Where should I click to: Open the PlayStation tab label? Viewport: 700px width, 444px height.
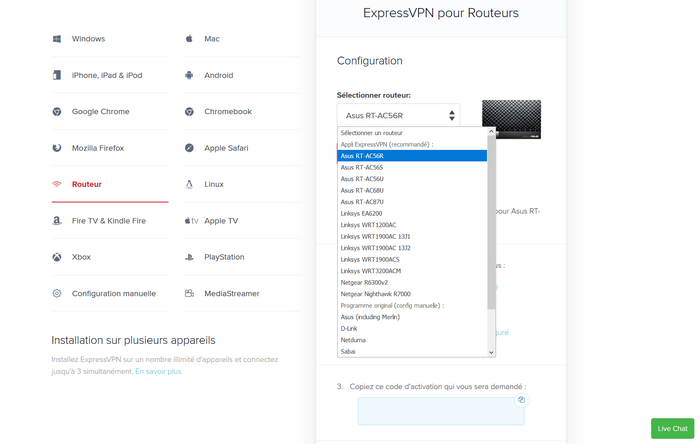pos(224,257)
